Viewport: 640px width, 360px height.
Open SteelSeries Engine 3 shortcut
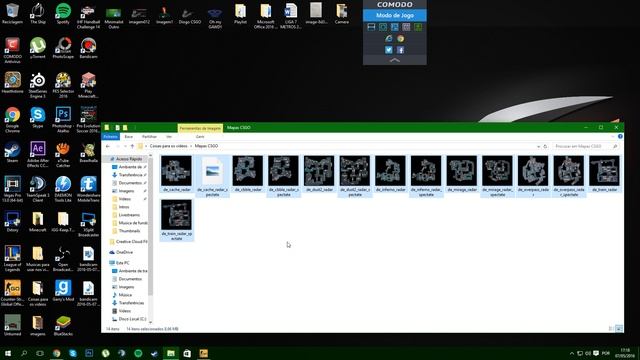pyautogui.click(x=38, y=85)
